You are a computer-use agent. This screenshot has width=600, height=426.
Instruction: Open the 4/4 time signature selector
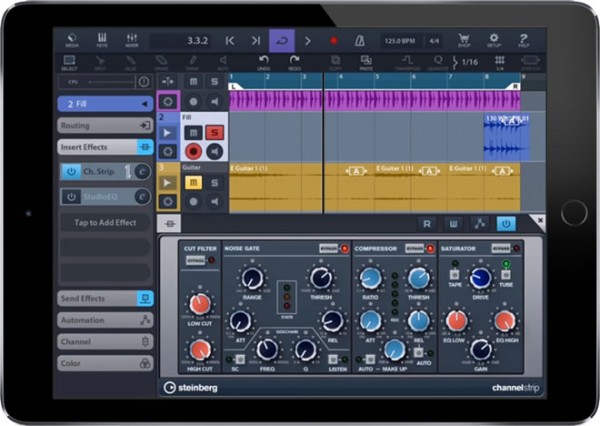434,41
